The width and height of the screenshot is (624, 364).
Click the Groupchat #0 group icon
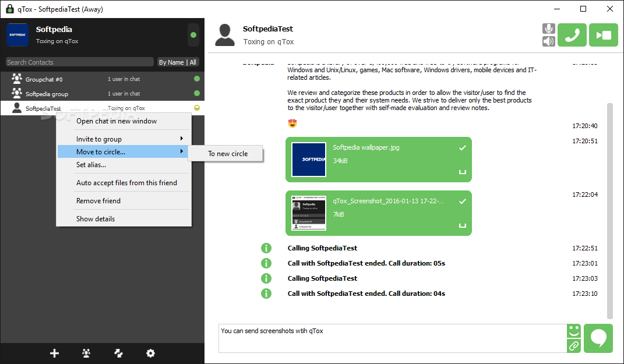(17, 79)
